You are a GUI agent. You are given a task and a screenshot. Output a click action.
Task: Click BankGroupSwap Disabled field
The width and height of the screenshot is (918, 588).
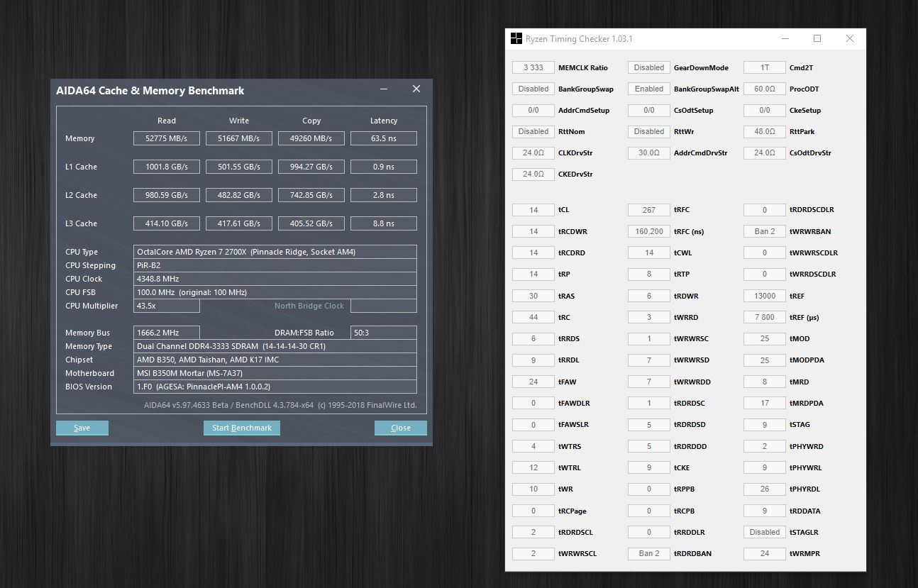click(533, 89)
